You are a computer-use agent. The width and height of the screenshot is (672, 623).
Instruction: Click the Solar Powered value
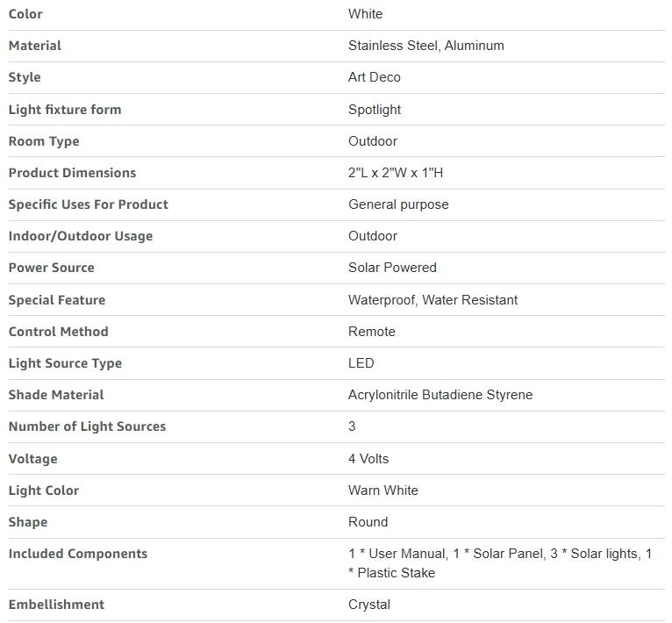392,268
